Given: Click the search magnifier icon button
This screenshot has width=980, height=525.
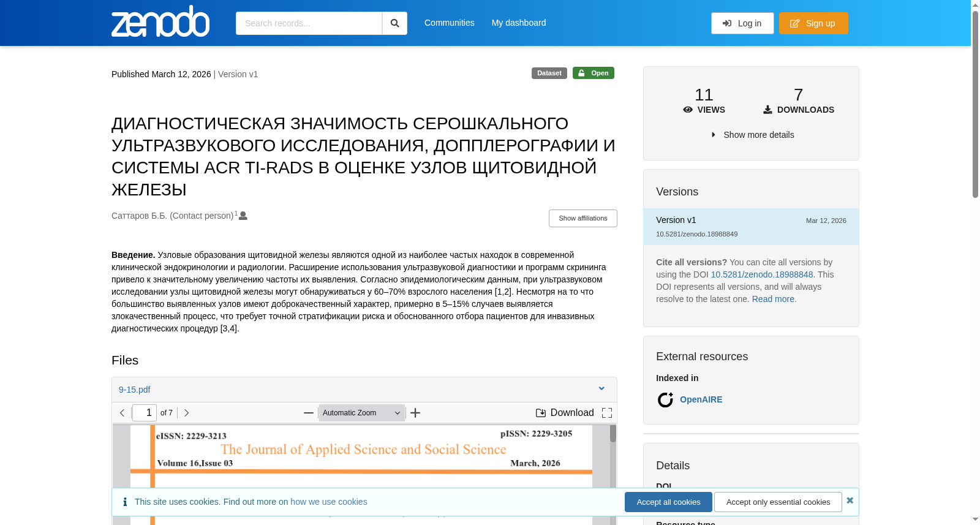Looking at the screenshot, I should (394, 23).
